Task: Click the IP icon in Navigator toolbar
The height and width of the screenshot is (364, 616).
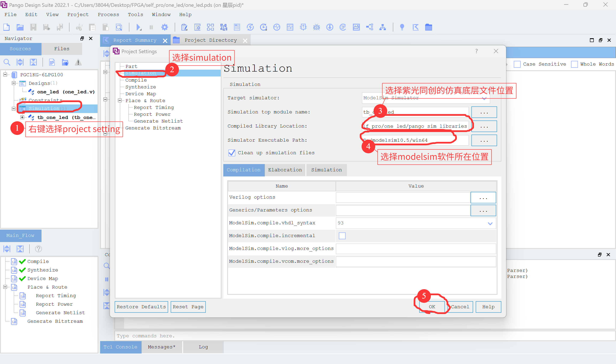Action: (x=52, y=62)
